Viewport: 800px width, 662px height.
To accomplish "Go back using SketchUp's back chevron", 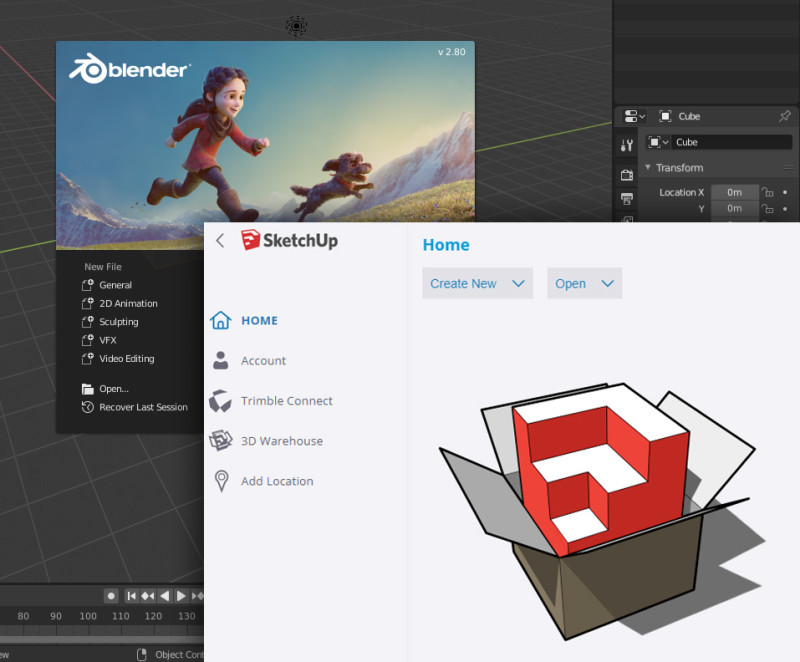I will pyautogui.click(x=220, y=241).
